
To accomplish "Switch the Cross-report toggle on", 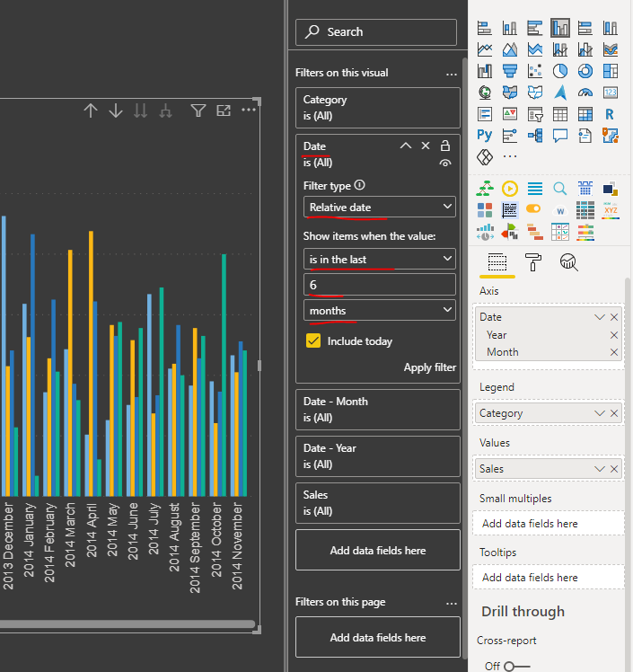I will coord(516,666).
